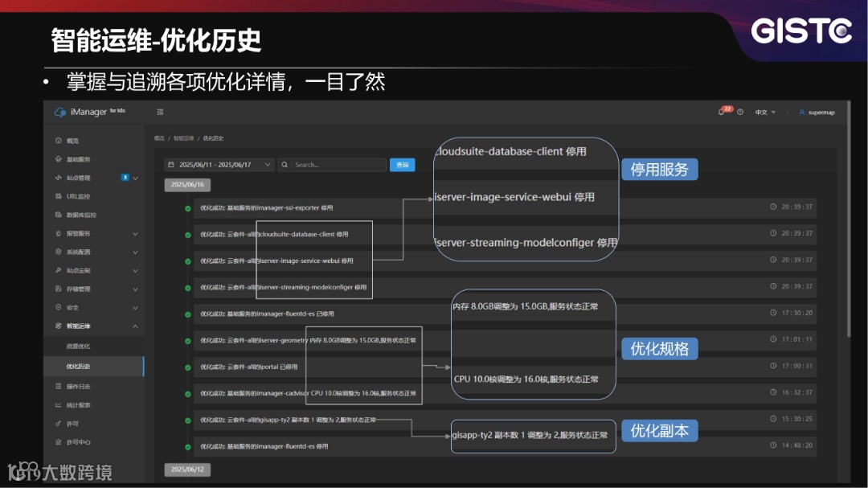Expand the 安全 submenu chevron
Viewport: 868px width, 488px height.
click(x=135, y=307)
